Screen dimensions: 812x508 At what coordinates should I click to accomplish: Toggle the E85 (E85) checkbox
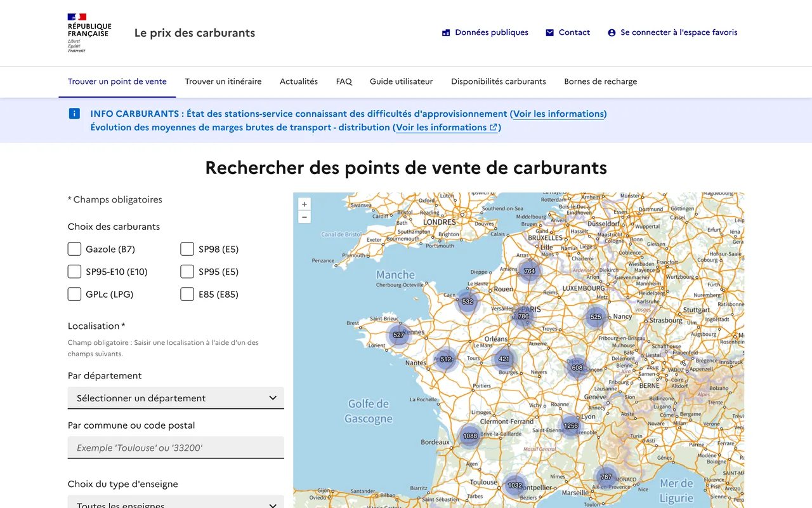pos(187,294)
